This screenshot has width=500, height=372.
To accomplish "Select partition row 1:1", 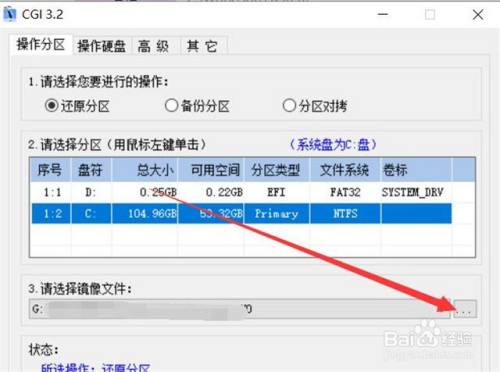I will [x=241, y=192].
